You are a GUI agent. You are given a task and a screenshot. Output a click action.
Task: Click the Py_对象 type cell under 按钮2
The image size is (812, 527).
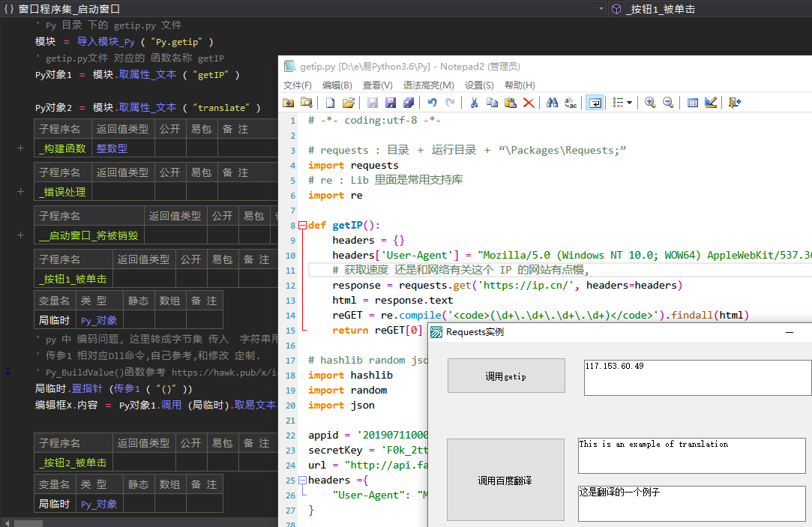99,505
